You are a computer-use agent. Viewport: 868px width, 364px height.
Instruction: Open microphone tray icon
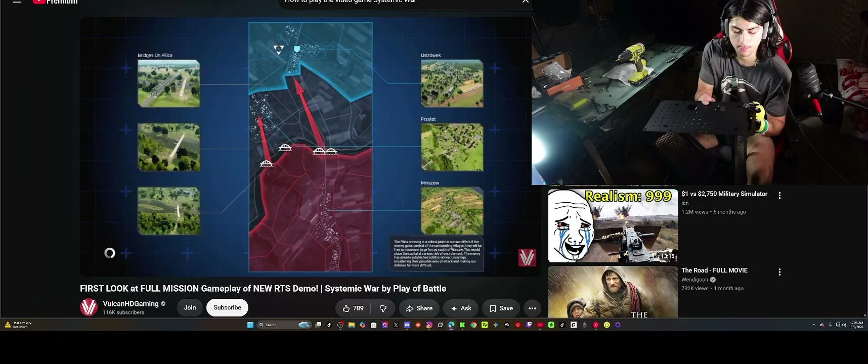pyautogui.click(x=830, y=325)
